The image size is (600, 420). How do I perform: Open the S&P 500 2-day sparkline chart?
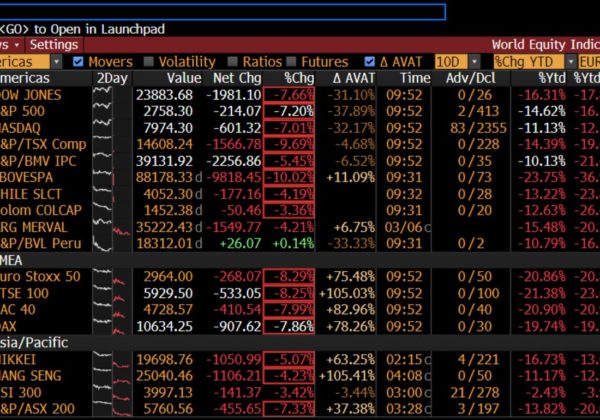(112, 111)
